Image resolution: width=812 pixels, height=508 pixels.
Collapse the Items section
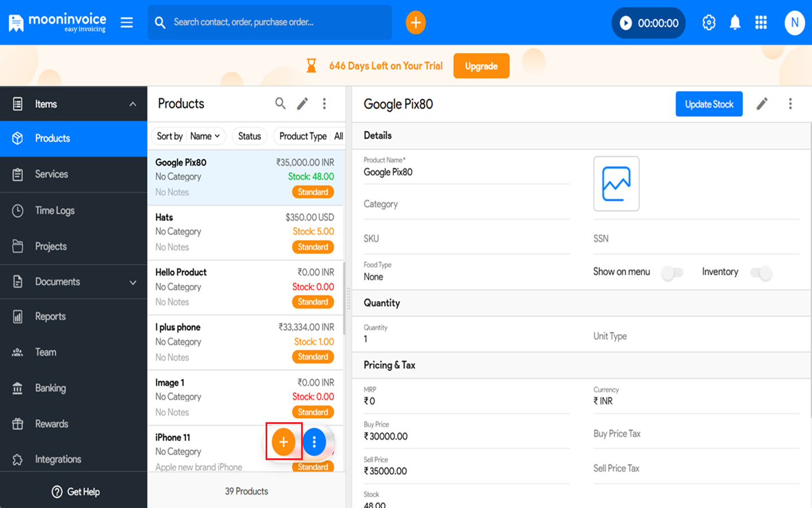(x=133, y=104)
